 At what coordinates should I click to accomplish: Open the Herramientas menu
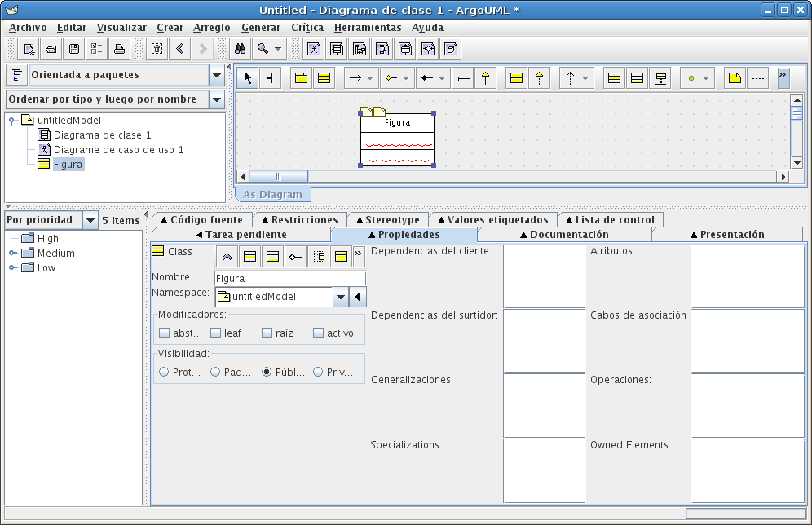click(368, 28)
